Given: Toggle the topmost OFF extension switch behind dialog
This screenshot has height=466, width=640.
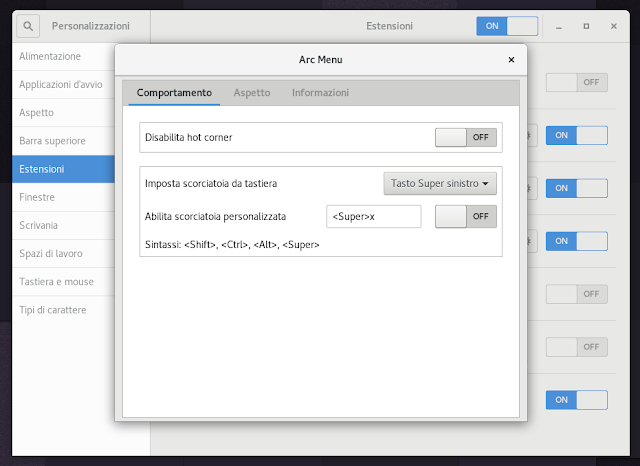Looking at the screenshot, I should (x=577, y=82).
